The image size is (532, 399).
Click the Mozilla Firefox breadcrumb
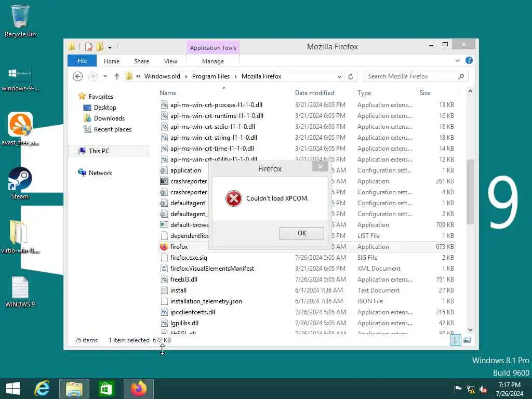click(x=261, y=76)
